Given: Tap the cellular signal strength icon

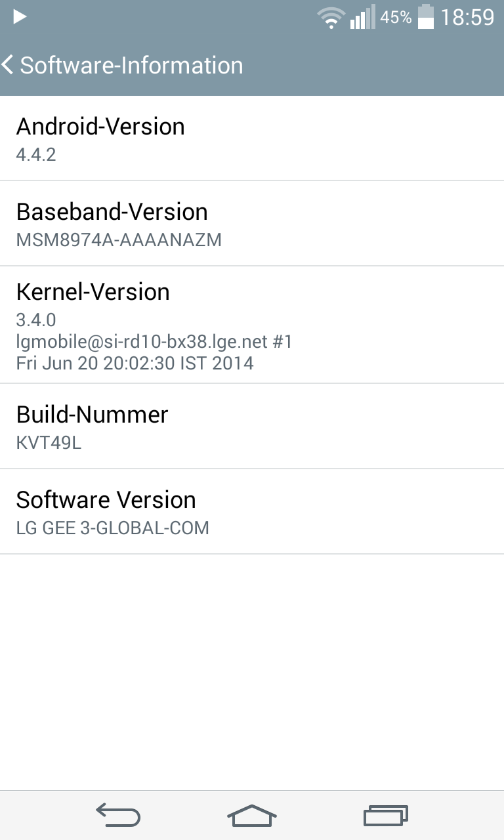Looking at the screenshot, I should click(362, 17).
